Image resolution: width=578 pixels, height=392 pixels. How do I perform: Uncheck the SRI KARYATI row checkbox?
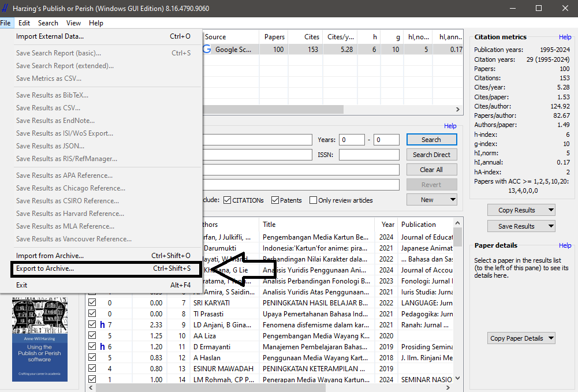click(x=92, y=303)
